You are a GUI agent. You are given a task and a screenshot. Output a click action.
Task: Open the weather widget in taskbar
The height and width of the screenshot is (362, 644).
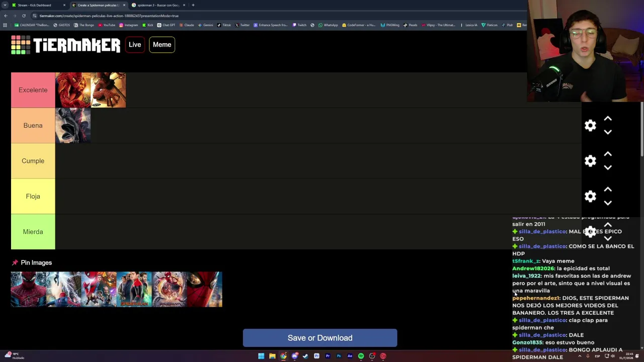[14, 356]
